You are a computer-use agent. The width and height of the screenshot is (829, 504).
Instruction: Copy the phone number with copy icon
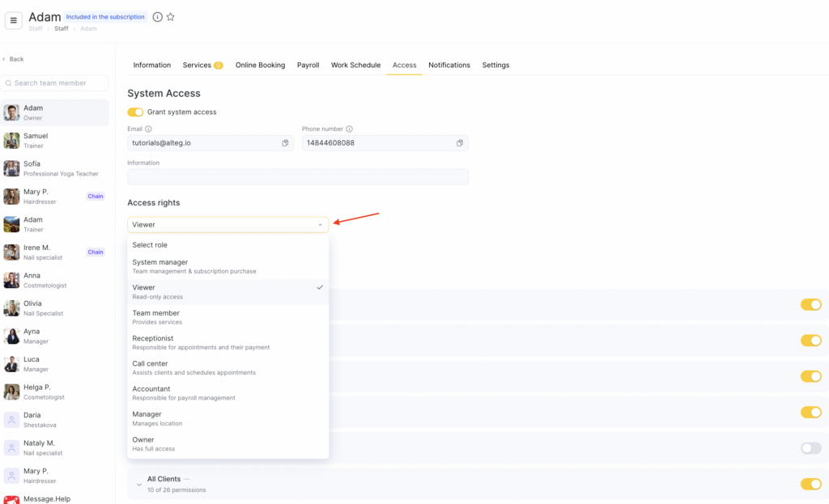[x=460, y=143]
